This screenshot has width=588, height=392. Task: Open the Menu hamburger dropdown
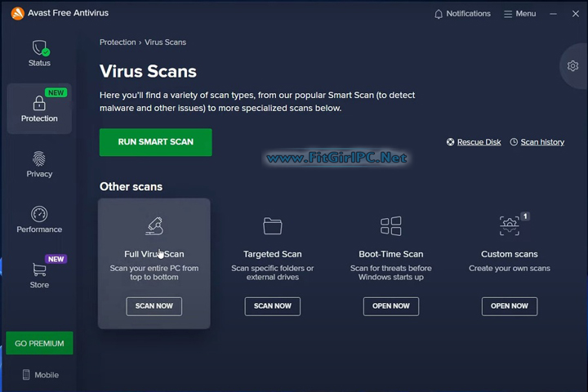(519, 14)
